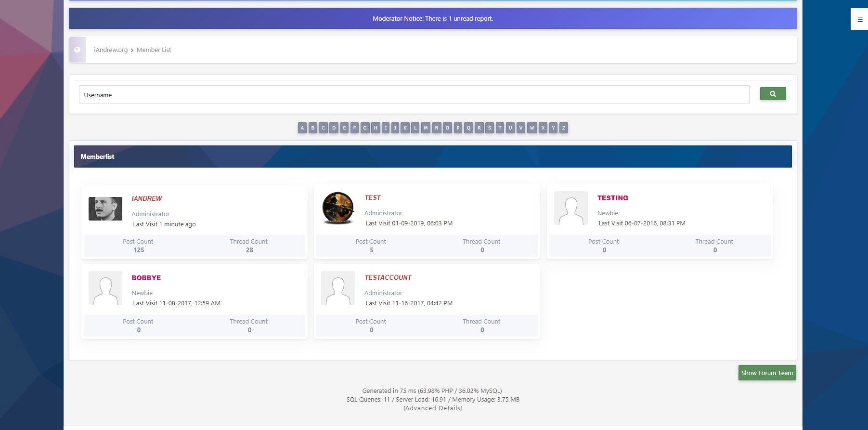The height and width of the screenshot is (430, 868).
Task: Filter members by letter E
Action: (344, 128)
